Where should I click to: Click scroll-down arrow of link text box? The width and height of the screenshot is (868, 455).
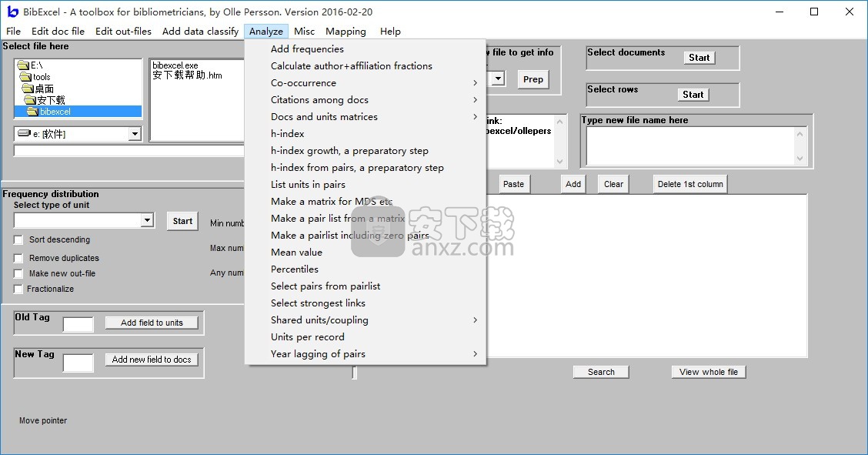[x=559, y=161]
